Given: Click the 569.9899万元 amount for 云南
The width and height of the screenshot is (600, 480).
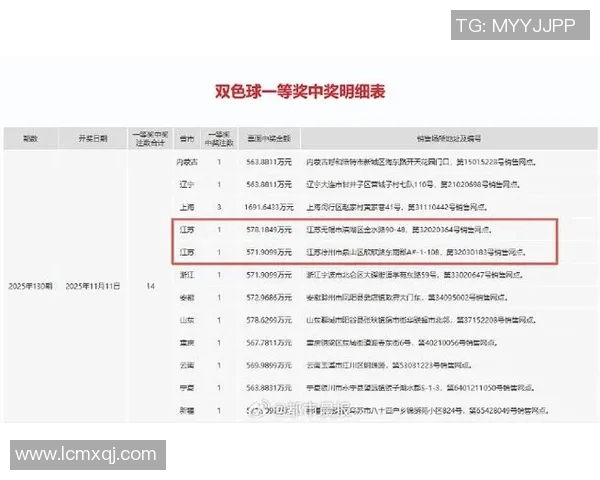Looking at the screenshot, I should tap(269, 365).
